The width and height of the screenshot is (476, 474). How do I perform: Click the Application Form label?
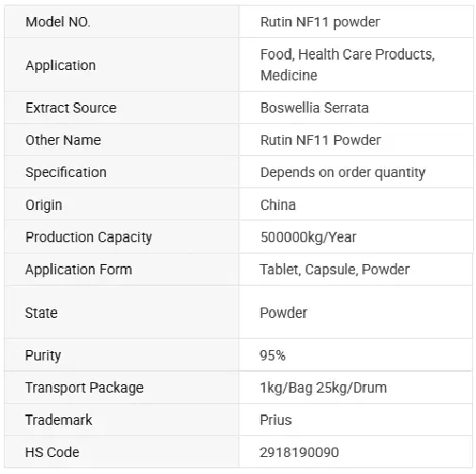79,270
